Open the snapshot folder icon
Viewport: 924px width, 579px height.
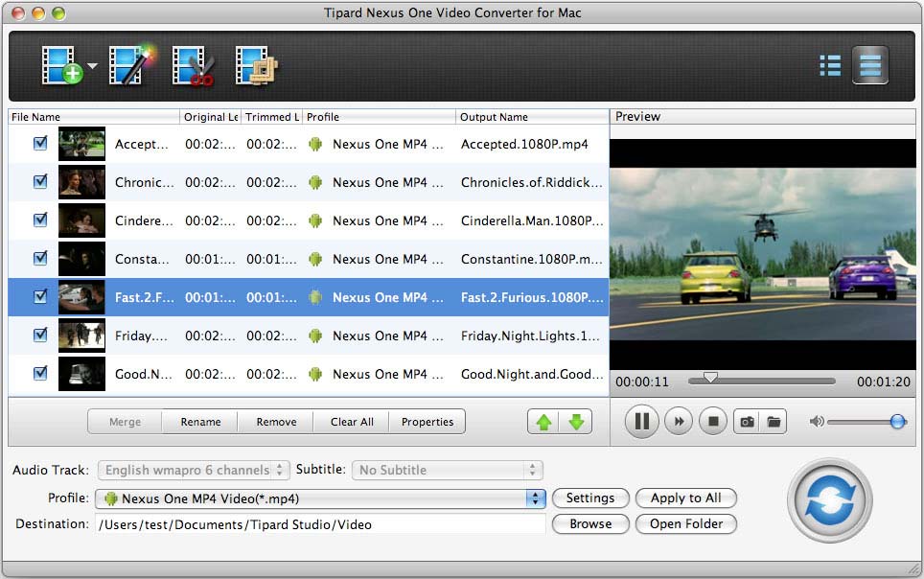click(x=774, y=422)
